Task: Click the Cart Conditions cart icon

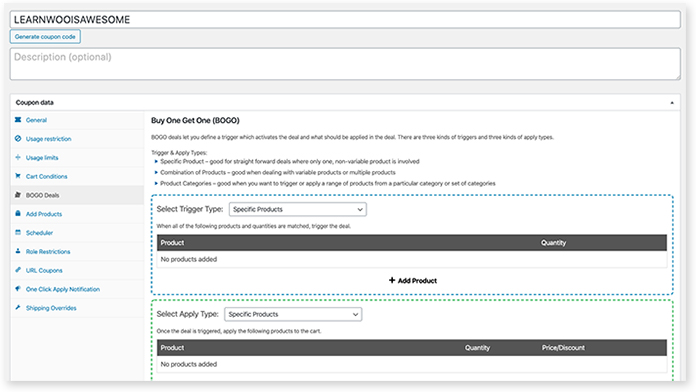Action: coord(18,176)
